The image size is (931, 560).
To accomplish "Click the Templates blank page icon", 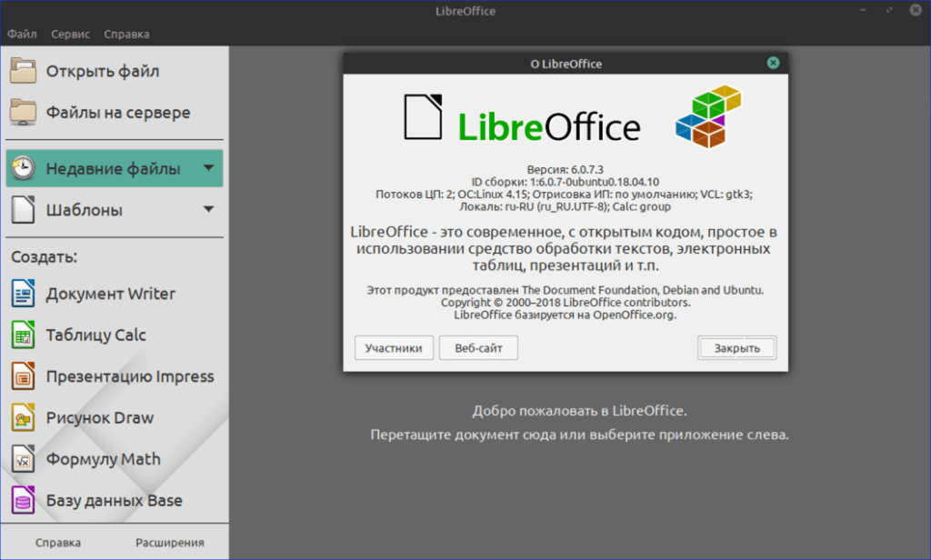I will pyautogui.click(x=23, y=210).
